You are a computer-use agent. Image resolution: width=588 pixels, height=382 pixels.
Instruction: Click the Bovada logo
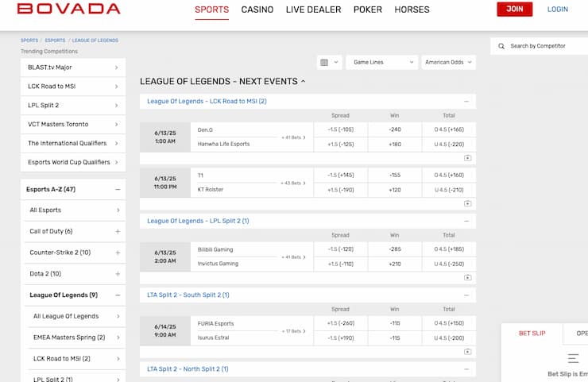(68, 10)
